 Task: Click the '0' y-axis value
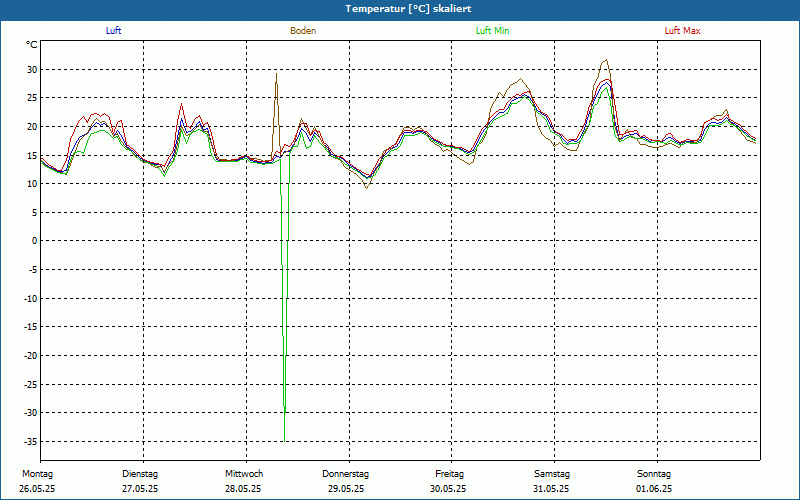point(35,241)
